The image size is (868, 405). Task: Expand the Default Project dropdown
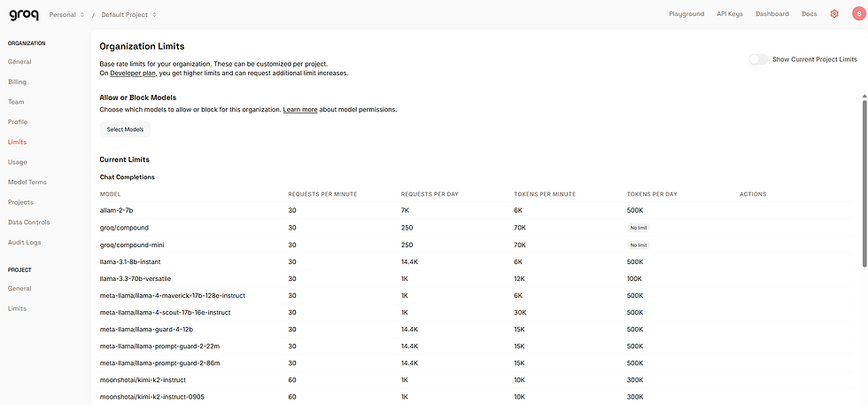click(x=128, y=14)
